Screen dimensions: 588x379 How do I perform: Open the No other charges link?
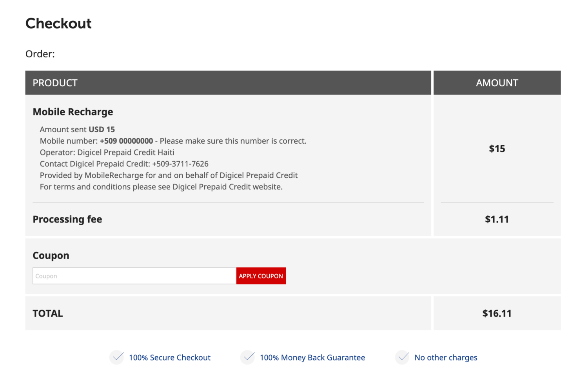(446, 357)
